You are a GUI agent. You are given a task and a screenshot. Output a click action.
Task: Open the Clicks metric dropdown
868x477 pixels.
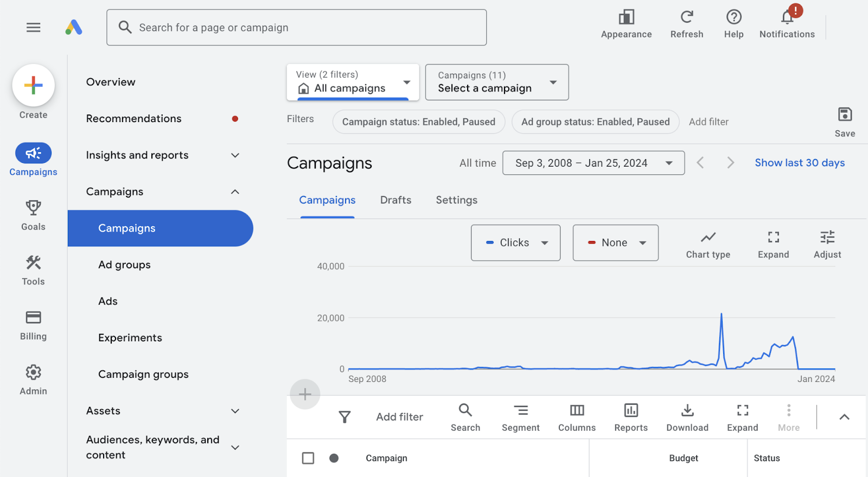pos(515,243)
